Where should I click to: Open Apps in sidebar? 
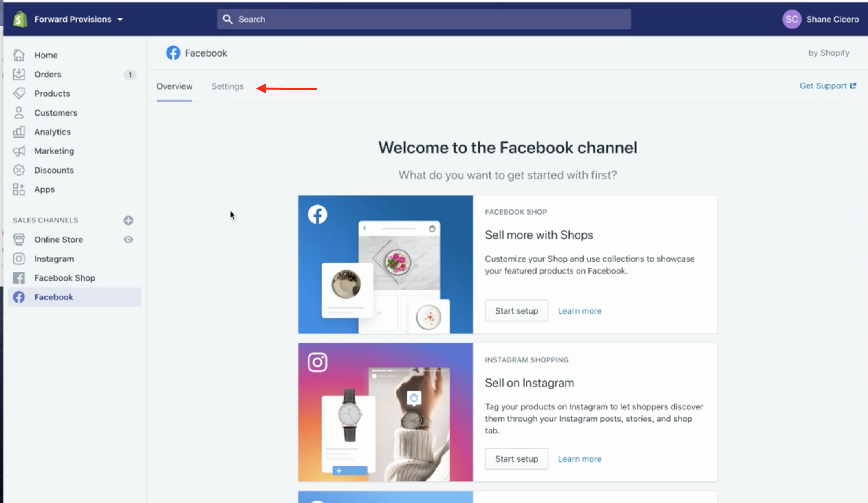pyautogui.click(x=44, y=189)
